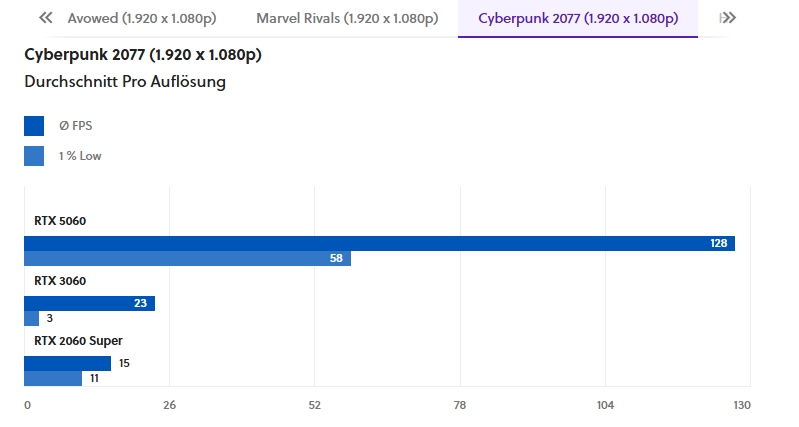Viewport: 799px width, 427px height.
Task: Click the RTX 2060 Super 1% Low bar
Action: 53,379
